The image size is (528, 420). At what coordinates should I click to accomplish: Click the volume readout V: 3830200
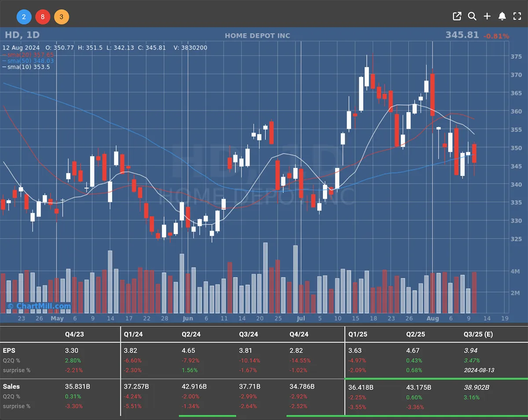(x=190, y=48)
